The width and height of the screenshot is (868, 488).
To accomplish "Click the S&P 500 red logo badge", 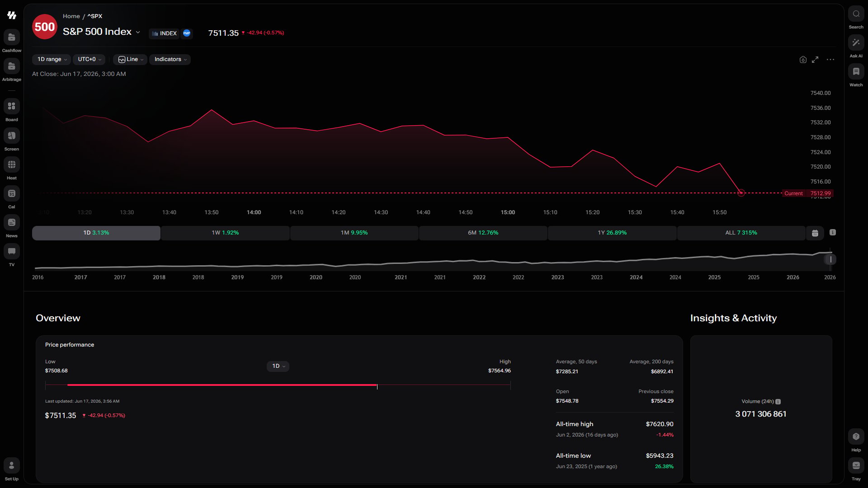I will pyautogui.click(x=45, y=27).
